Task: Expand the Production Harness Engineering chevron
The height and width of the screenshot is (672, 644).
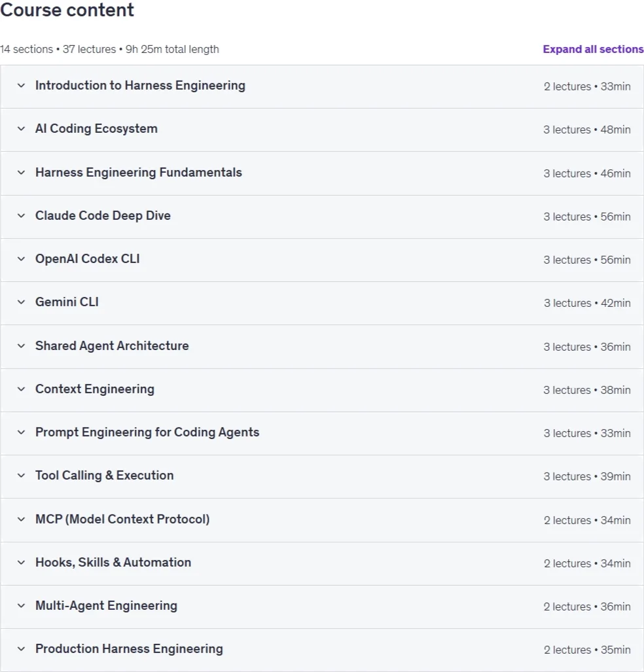Action: (21, 649)
